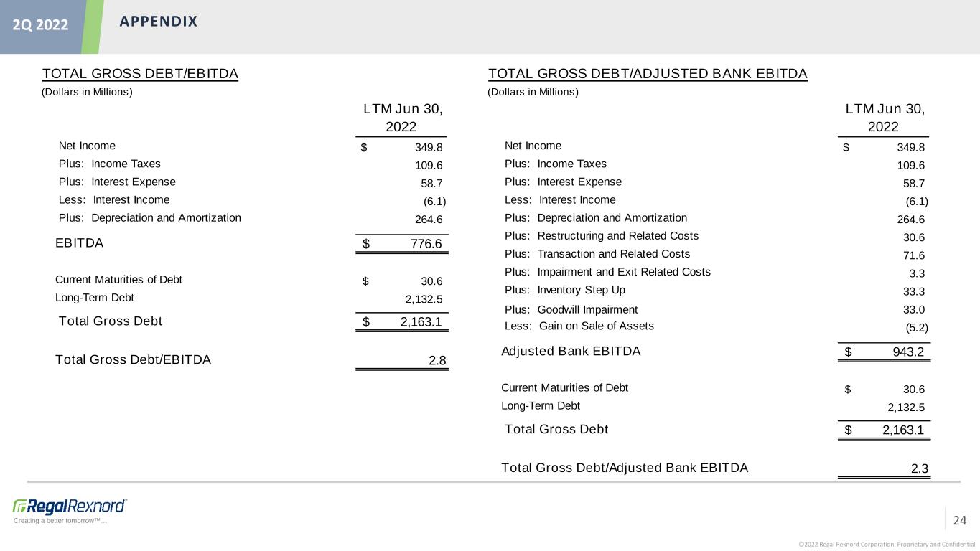Click page number 24
This screenshot has height=551, width=980.
[960, 520]
